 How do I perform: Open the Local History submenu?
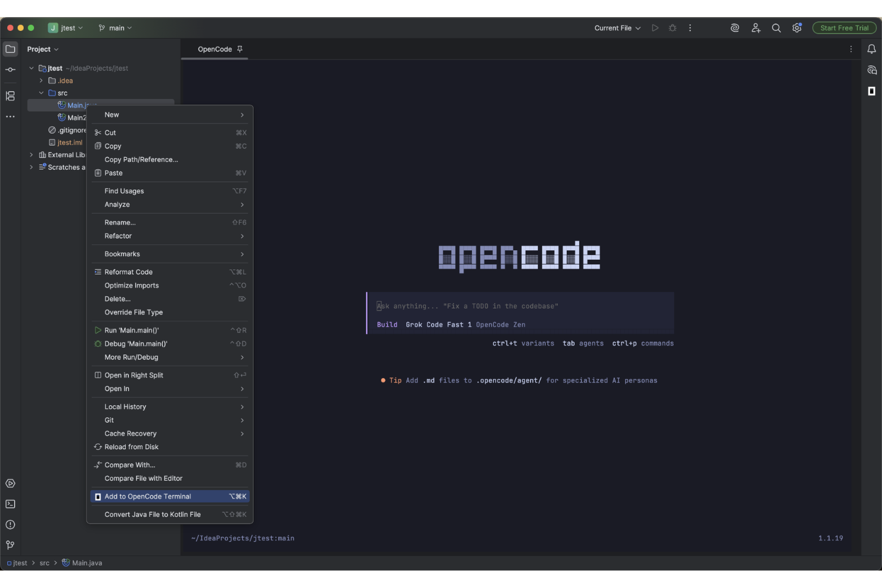coord(170,407)
